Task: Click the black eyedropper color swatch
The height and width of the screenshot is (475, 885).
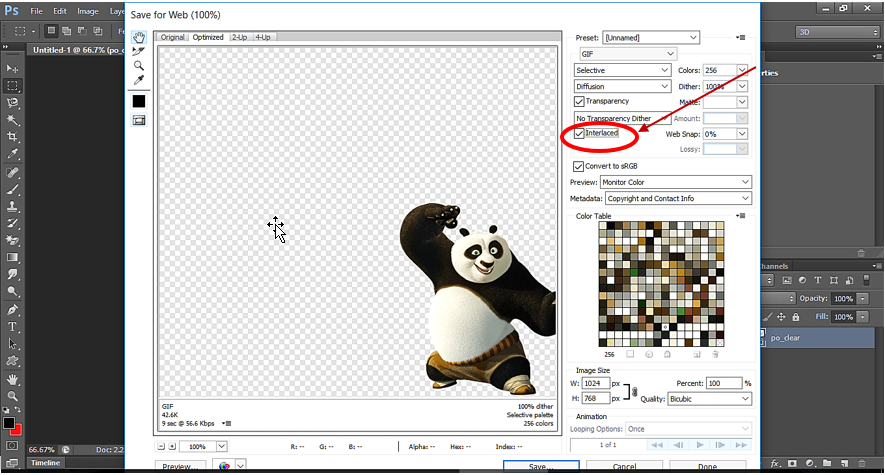Action: click(139, 102)
